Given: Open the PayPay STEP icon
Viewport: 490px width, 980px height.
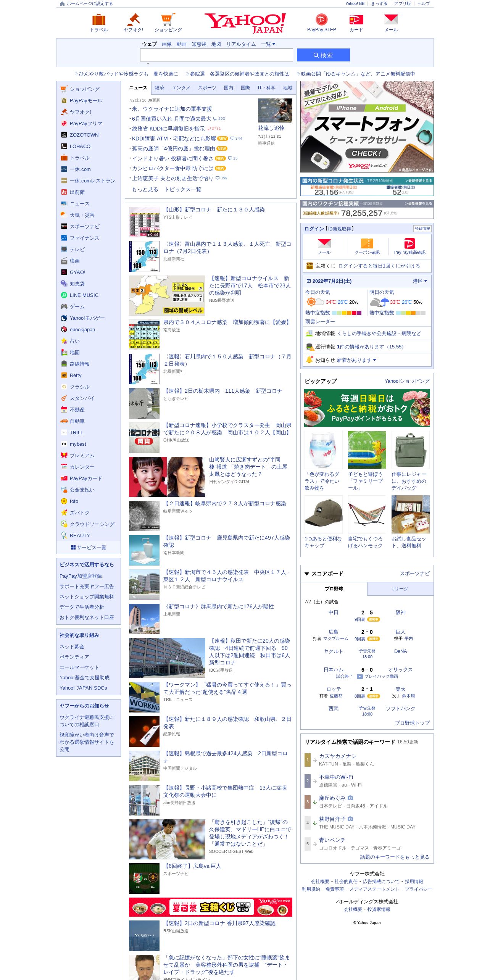Looking at the screenshot, I should pyautogui.click(x=321, y=19).
